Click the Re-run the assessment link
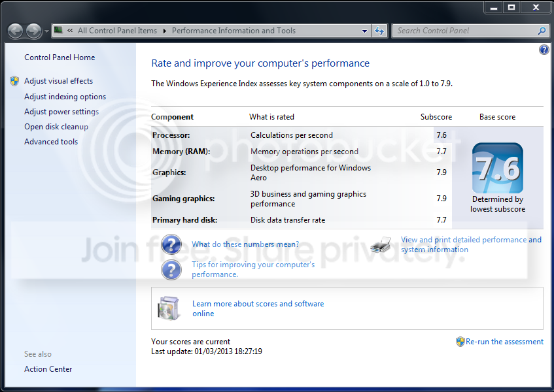Screen dimensions: 554x392 (504, 342)
